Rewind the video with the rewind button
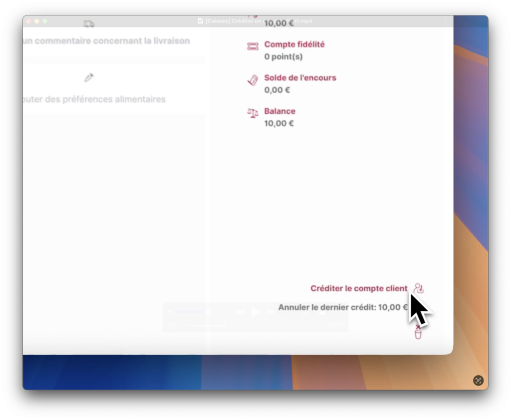511x420 pixels. pyautogui.click(x=240, y=312)
